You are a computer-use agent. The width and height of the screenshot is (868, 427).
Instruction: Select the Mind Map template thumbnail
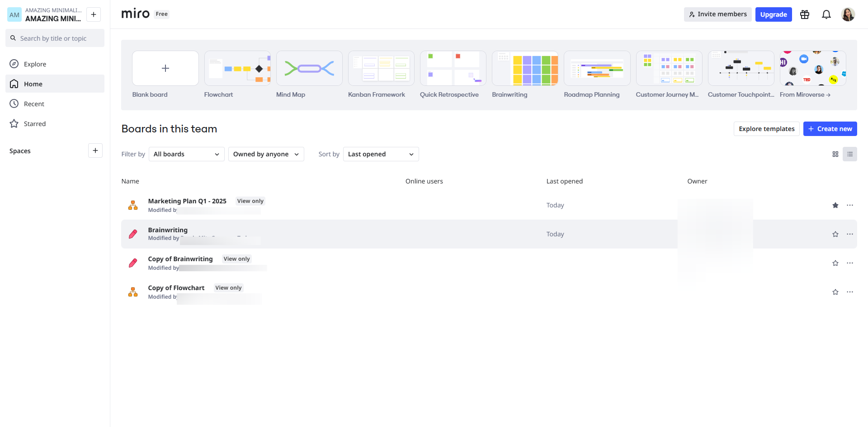click(x=309, y=68)
